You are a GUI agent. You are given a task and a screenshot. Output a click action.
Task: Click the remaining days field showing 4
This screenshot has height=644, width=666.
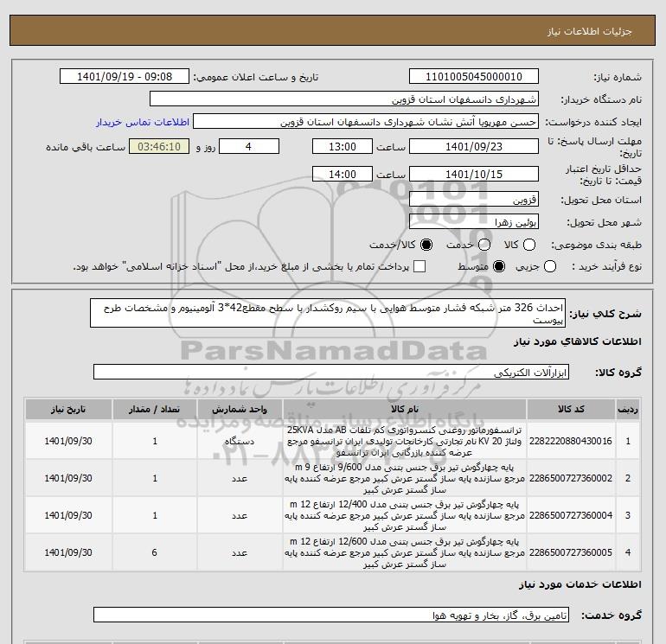pyautogui.click(x=249, y=146)
